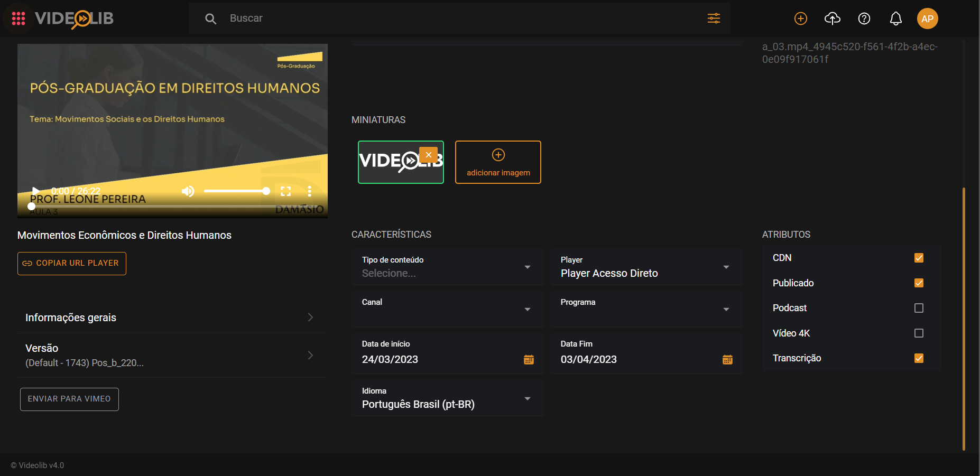The image size is (980, 476).
Task: Open the Canal dropdown
Action: point(447,309)
